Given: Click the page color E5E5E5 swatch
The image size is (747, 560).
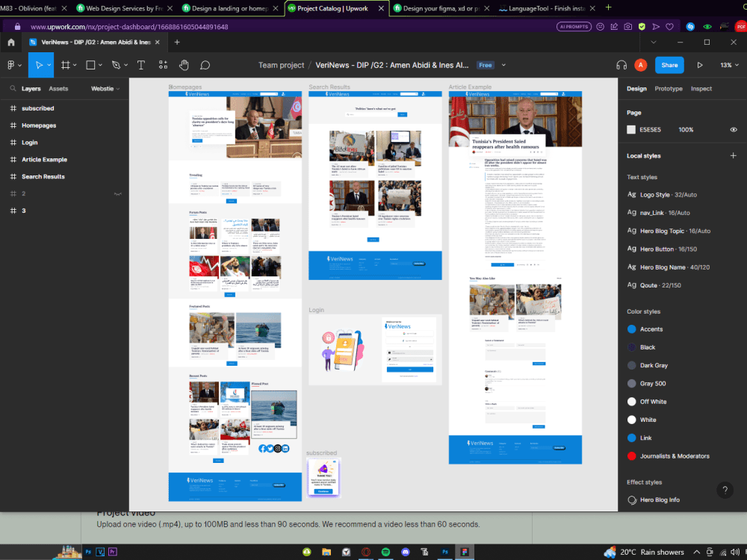Looking at the screenshot, I should pos(631,129).
